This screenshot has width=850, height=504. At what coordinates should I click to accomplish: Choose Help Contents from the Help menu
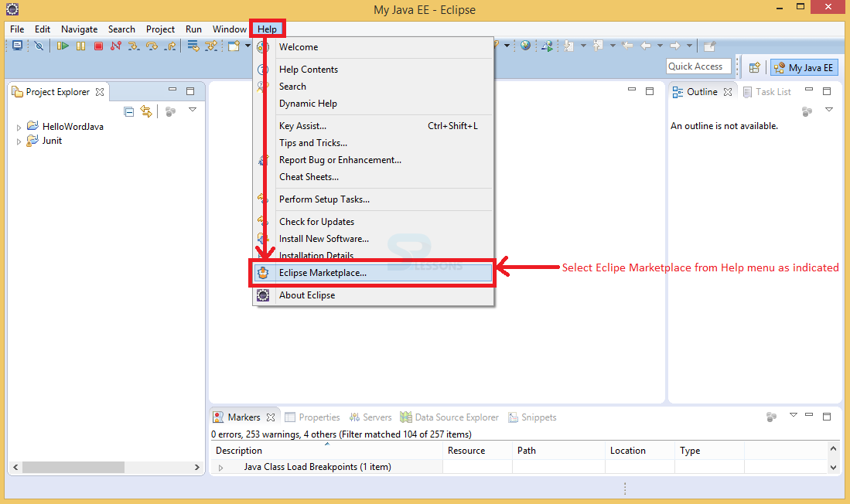pyautogui.click(x=374, y=70)
